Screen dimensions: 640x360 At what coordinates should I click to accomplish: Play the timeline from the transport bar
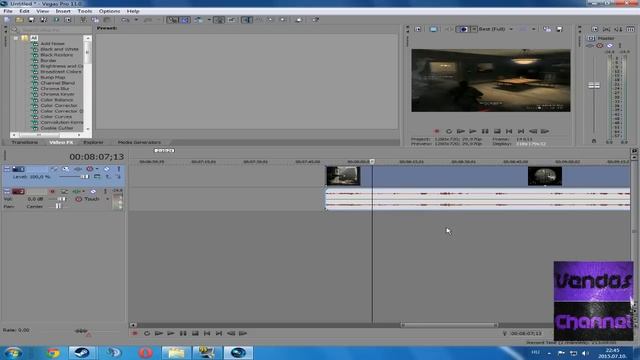coord(171,333)
